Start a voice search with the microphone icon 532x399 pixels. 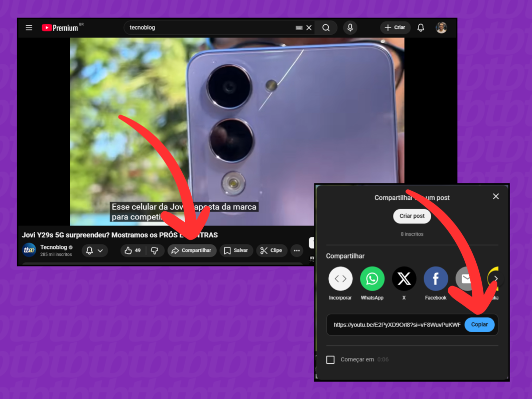[x=350, y=28]
